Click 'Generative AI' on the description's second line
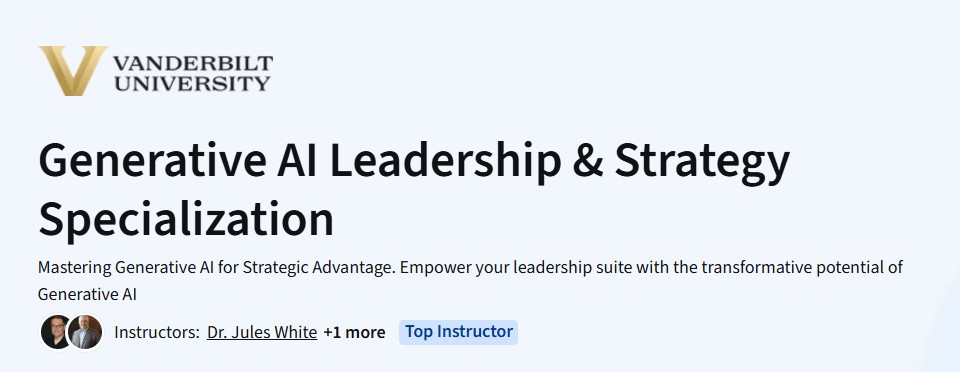This screenshot has width=960, height=372. point(87,294)
